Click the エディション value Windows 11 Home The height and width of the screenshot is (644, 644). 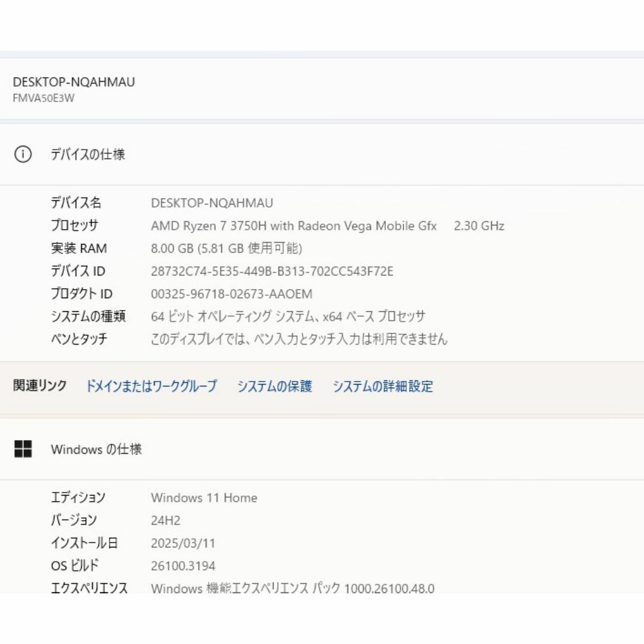tap(204, 498)
